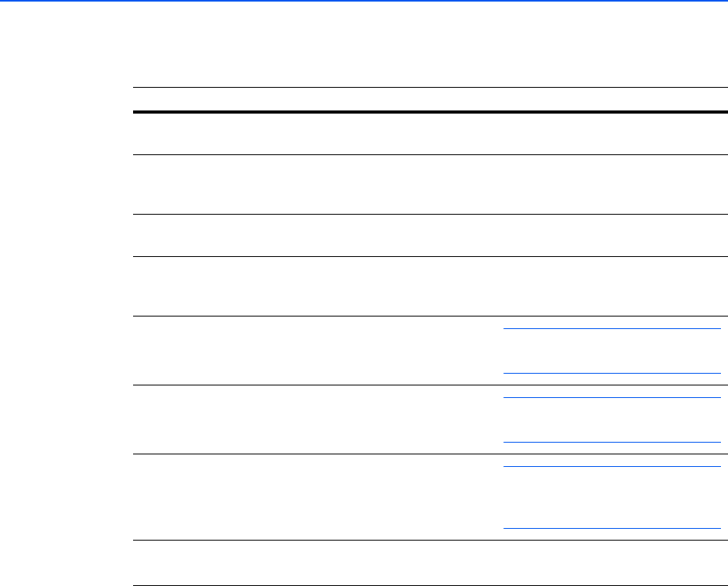This screenshot has height=586, width=728.
Task: Click the bottom blue line of the first blue box
Action: tap(611, 372)
